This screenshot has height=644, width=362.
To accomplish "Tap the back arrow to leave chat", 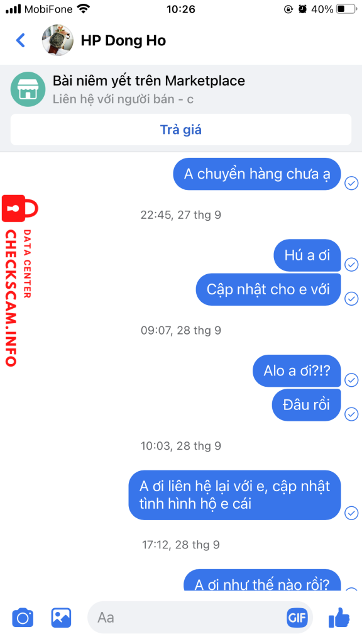I will [x=21, y=40].
